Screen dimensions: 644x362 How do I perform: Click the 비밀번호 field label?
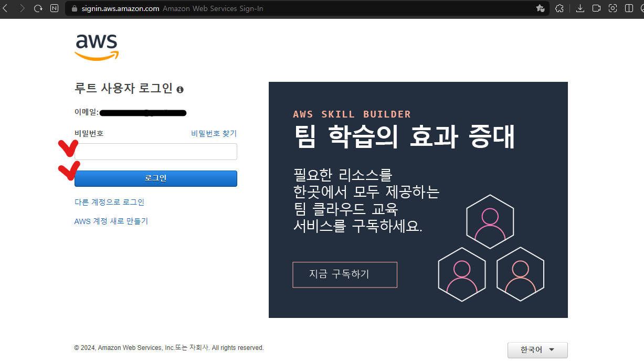89,134
